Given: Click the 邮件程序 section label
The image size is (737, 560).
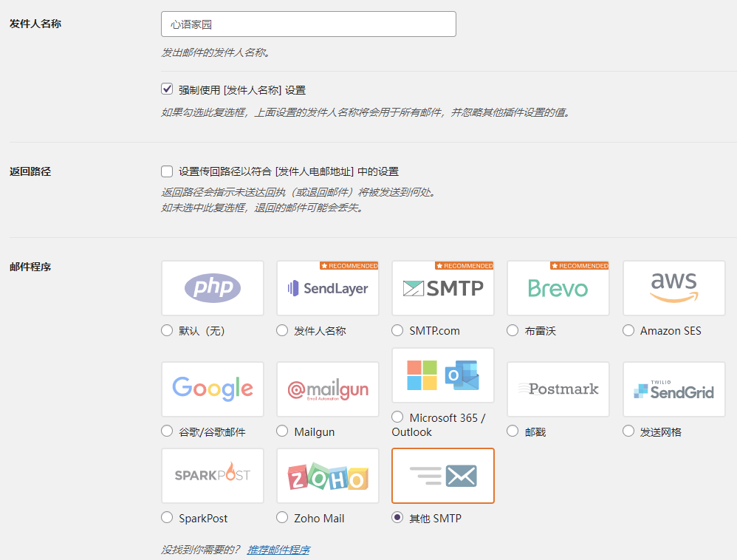Looking at the screenshot, I should pos(30,267).
